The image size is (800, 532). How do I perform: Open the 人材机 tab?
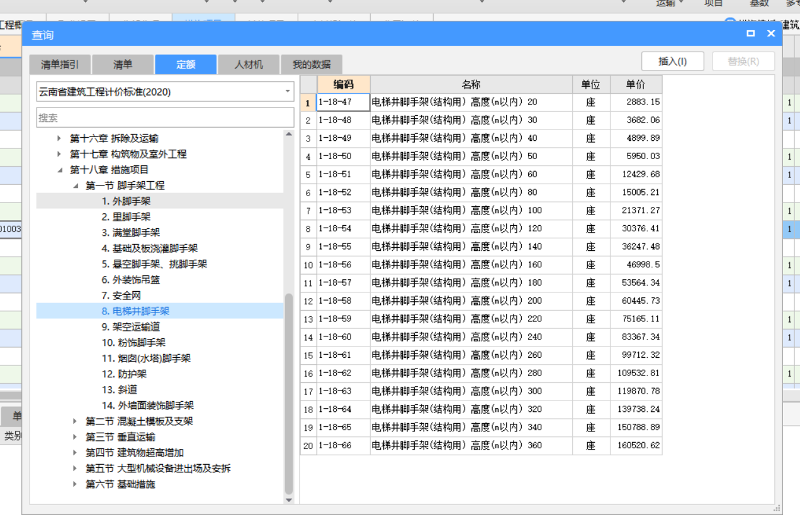point(249,64)
